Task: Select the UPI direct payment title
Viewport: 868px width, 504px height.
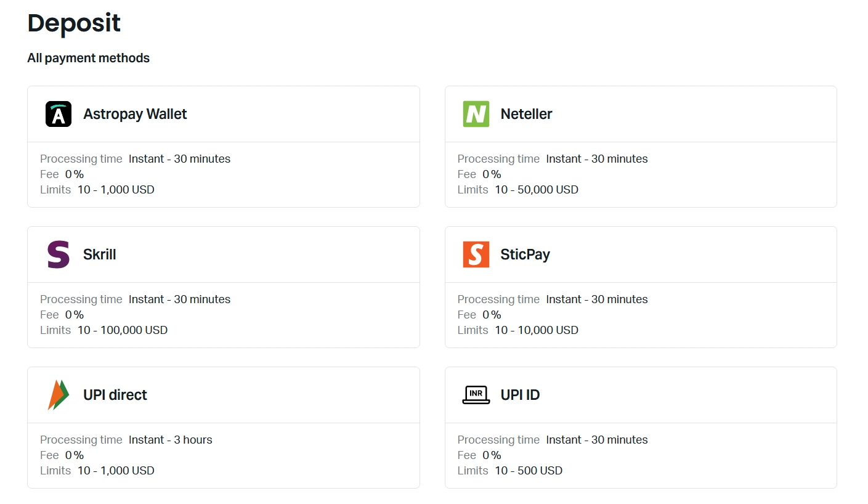Action: point(115,395)
